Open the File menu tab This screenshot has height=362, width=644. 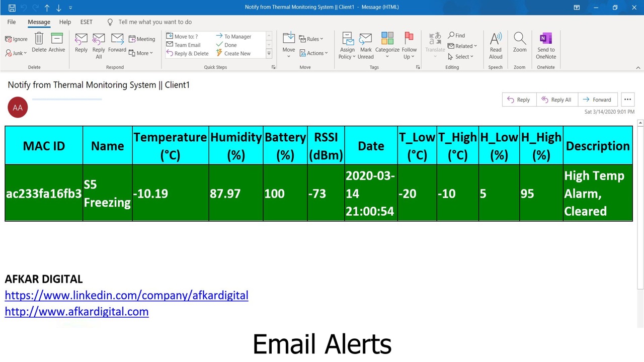(x=11, y=22)
